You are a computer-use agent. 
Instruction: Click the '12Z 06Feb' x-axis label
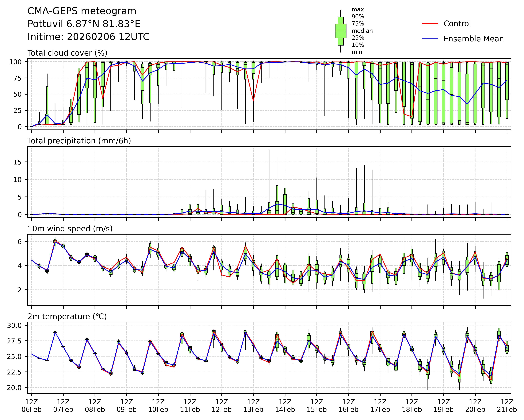pyautogui.click(x=31, y=405)
